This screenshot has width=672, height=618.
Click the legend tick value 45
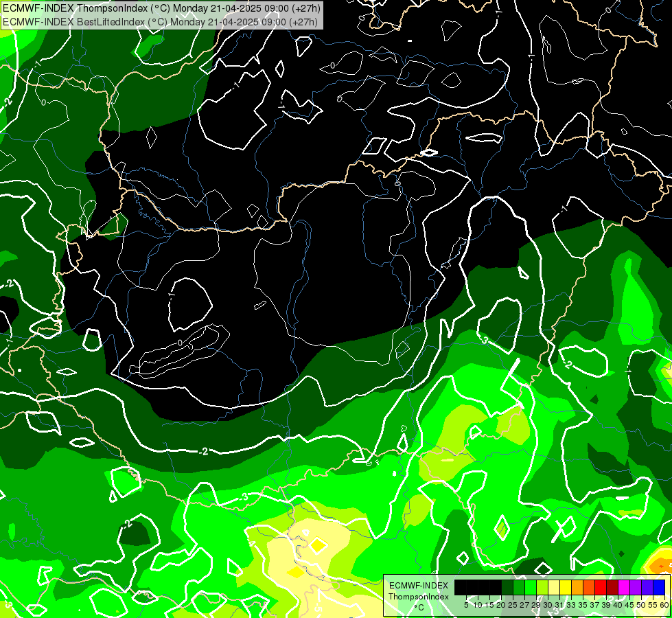pos(630,605)
